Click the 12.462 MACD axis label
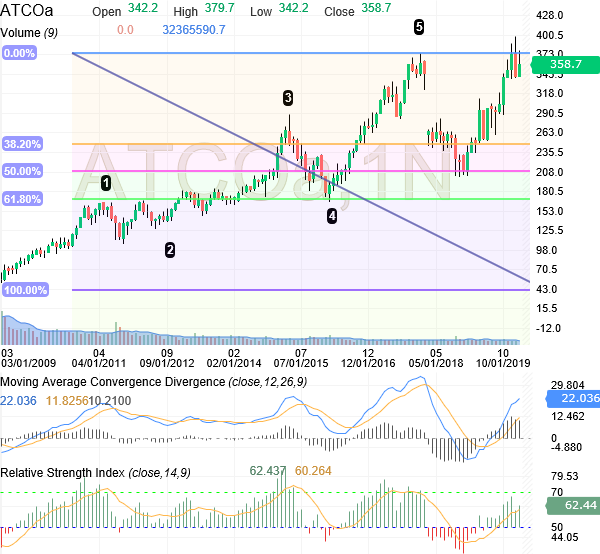 (567, 417)
